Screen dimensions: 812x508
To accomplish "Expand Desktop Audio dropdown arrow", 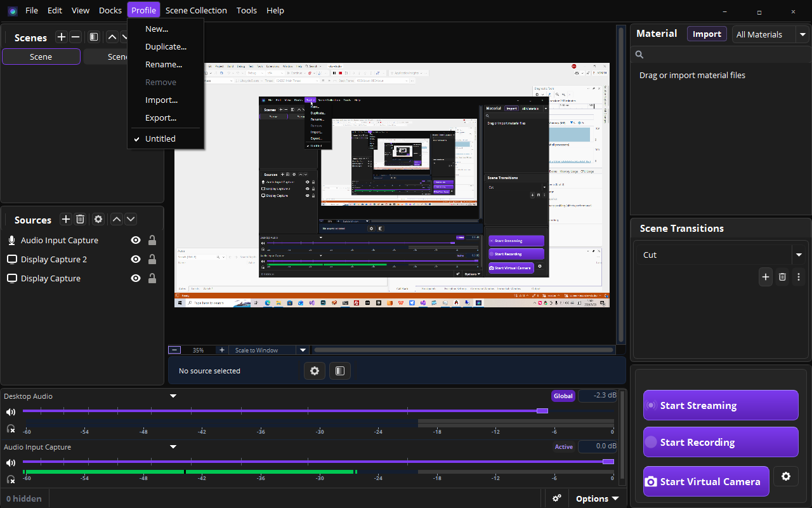I will (173, 396).
